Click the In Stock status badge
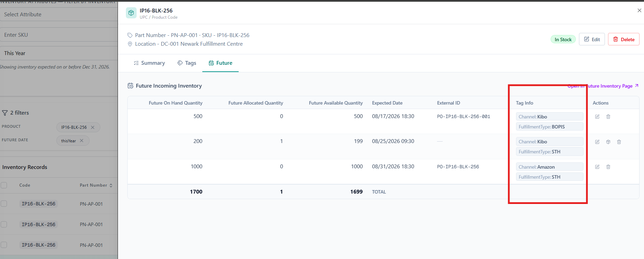This screenshot has height=259, width=644. tap(563, 39)
